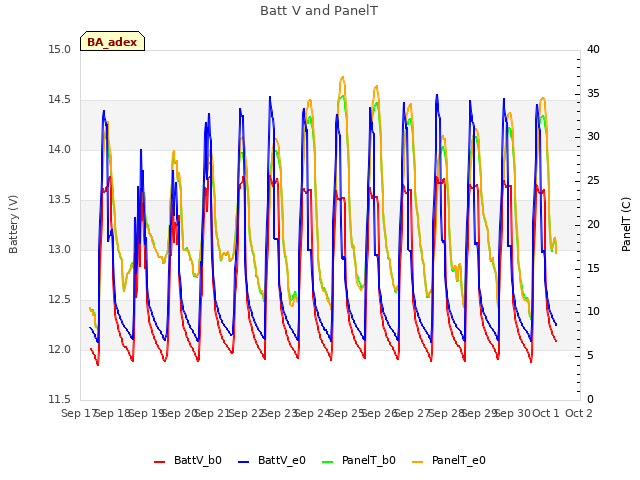Viewport: 640px width, 480px height.
Task: Click the orange PanelT_e0 legend swatch
Action: pyautogui.click(x=418, y=462)
